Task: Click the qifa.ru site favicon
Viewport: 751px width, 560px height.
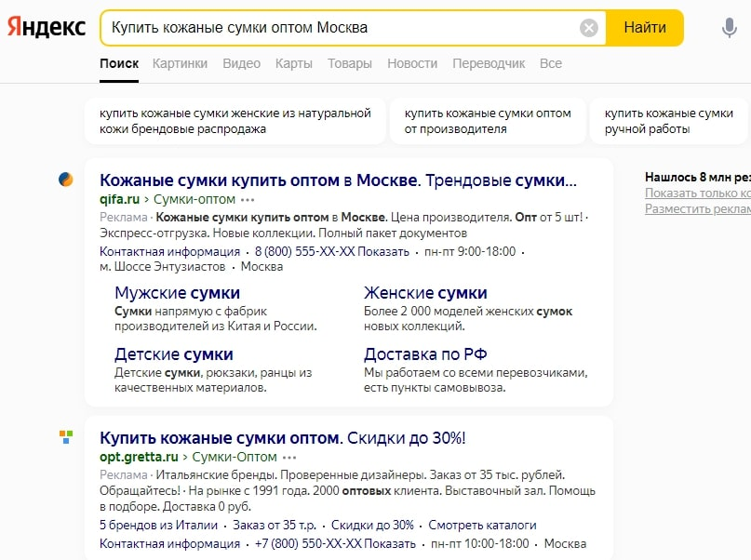Action: click(66, 179)
